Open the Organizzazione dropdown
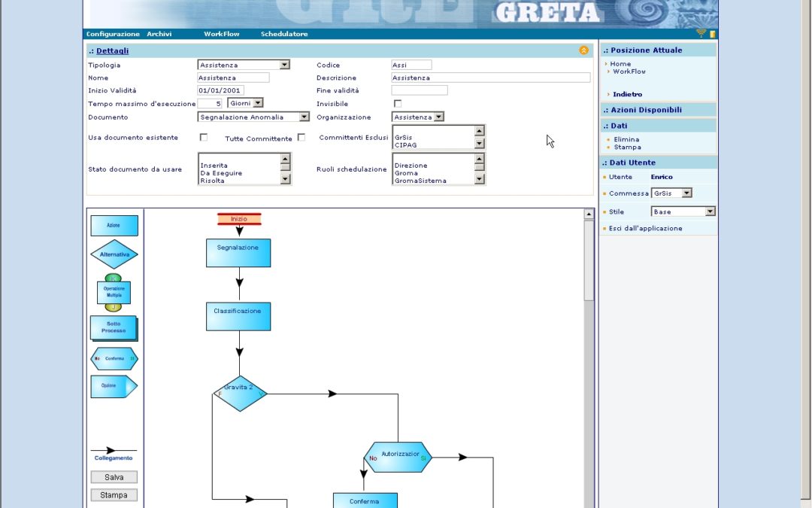Image resolution: width=812 pixels, height=508 pixels. (x=417, y=117)
